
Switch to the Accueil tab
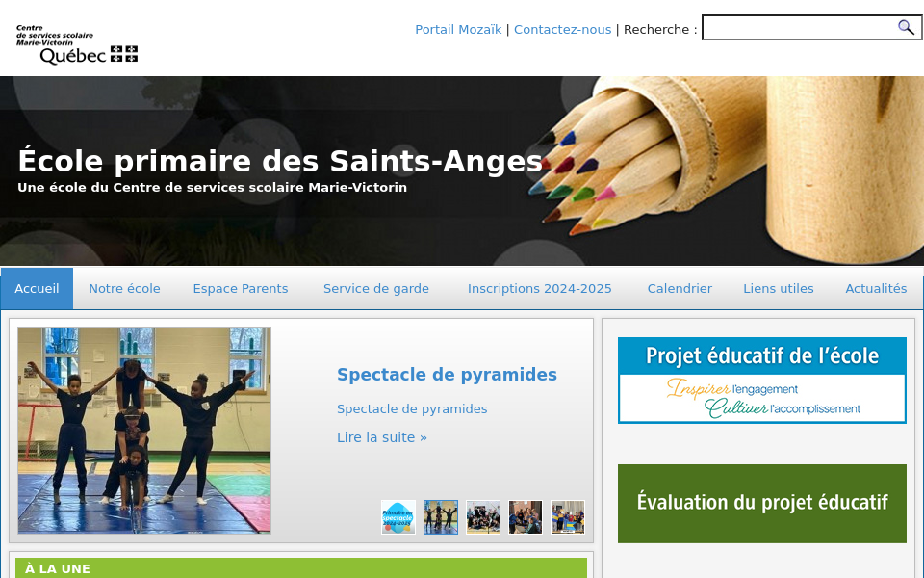pos(37,288)
